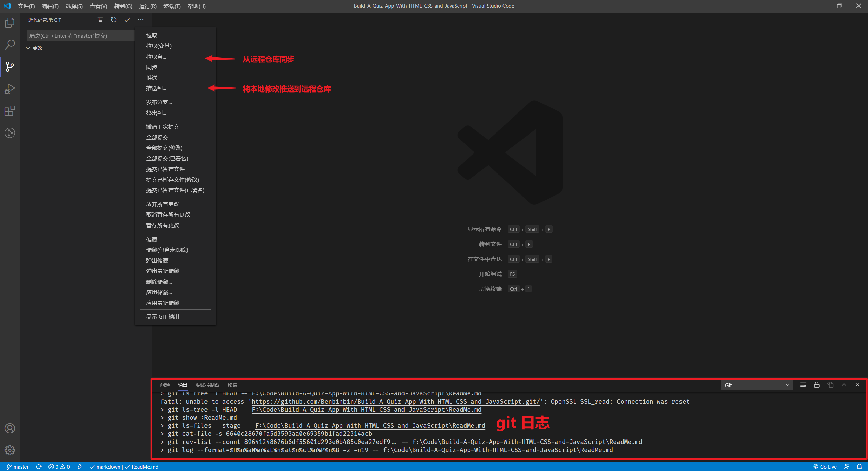Open the 转到(G) menu
The width and height of the screenshot is (868, 471).
[x=123, y=6]
